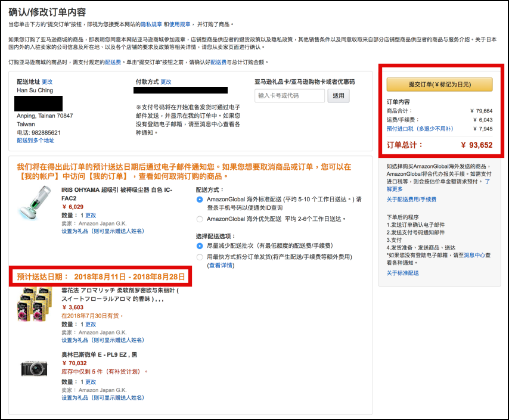Click the IRIS OHYAMA 超吸引 product title

click(117, 194)
